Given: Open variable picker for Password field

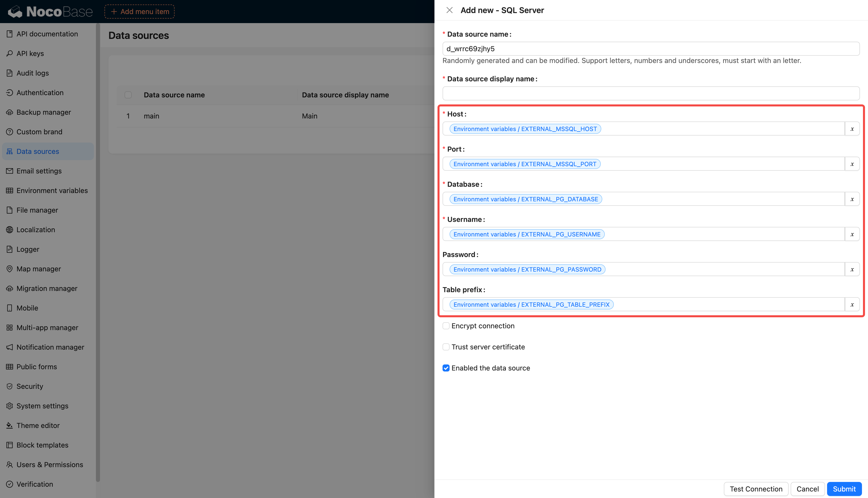Looking at the screenshot, I should pos(852,270).
